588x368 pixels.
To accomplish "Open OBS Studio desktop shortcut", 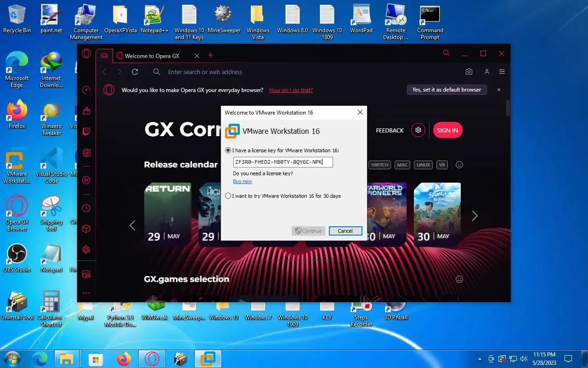I will 17,259.
